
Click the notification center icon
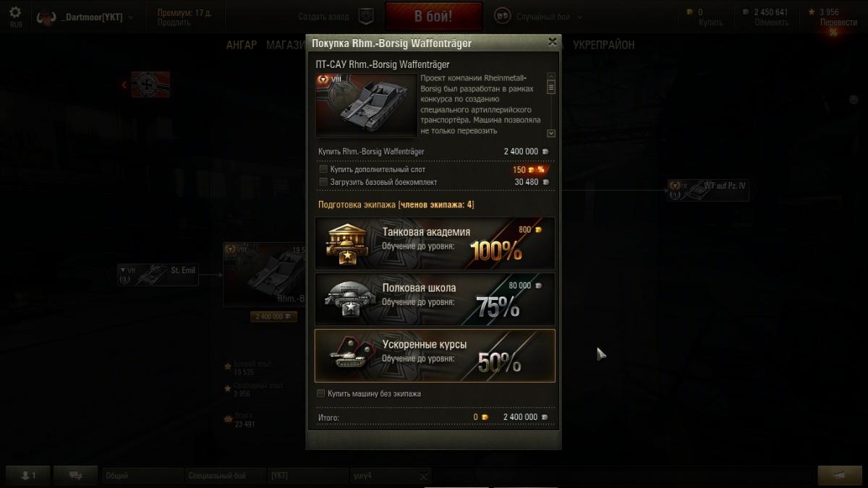(x=839, y=476)
